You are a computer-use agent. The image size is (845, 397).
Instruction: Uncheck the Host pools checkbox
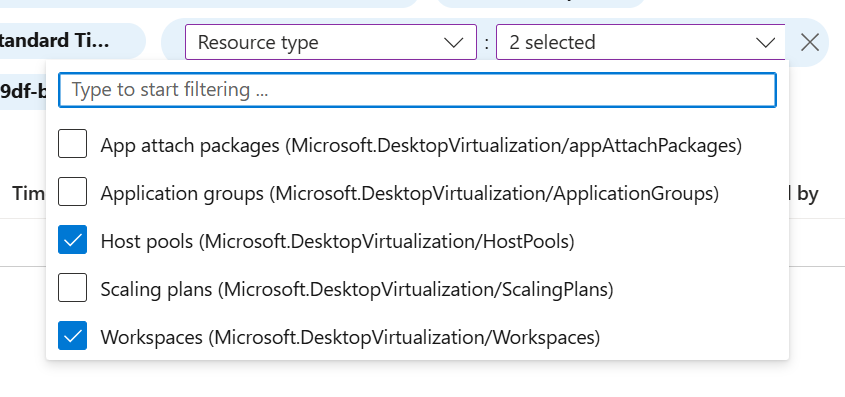(x=72, y=240)
